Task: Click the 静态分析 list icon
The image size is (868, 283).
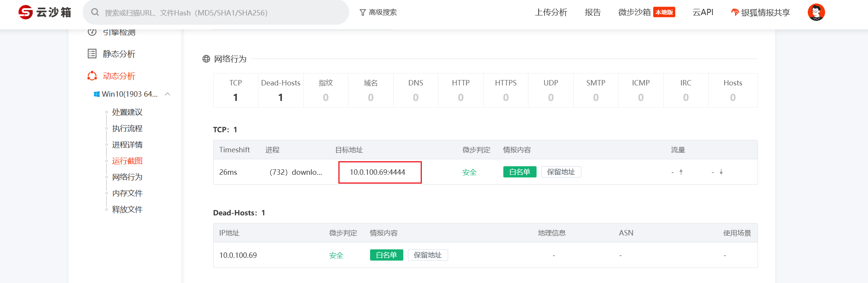Action: [92, 54]
